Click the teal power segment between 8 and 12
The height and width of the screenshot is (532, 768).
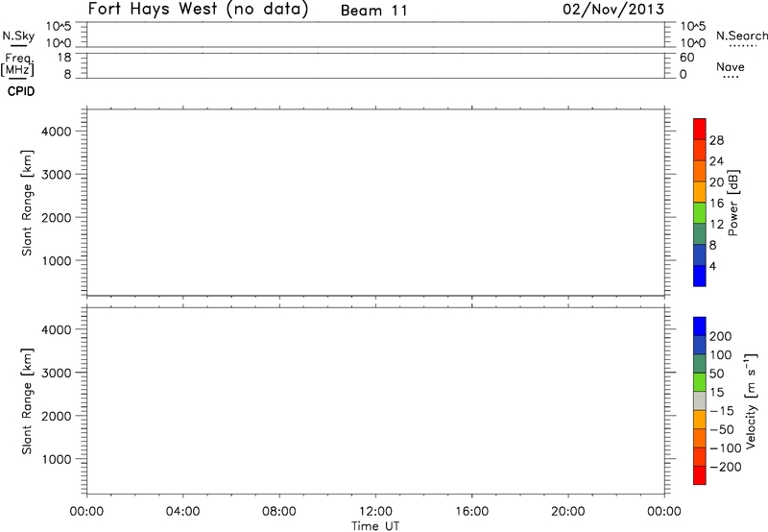(x=700, y=234)
